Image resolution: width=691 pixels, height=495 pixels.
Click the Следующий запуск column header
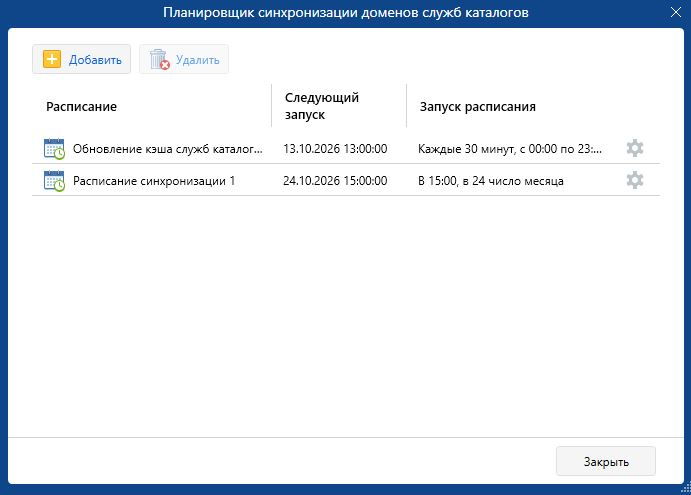[x=322, y=106]
